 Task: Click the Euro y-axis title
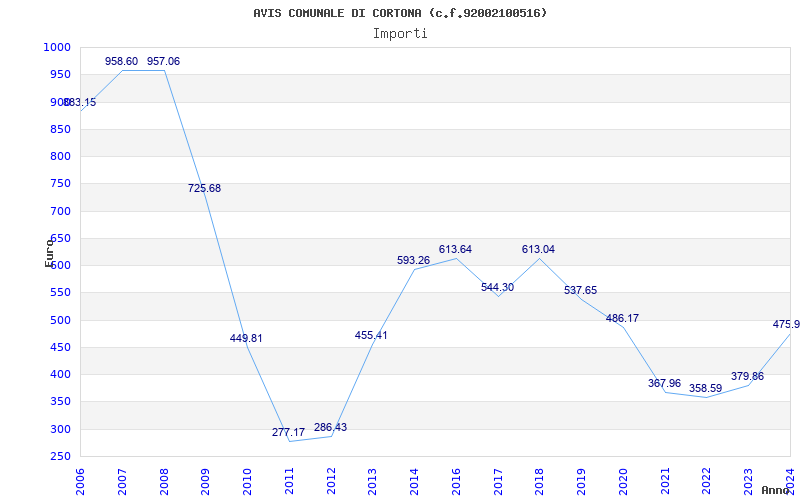[49, 253]
